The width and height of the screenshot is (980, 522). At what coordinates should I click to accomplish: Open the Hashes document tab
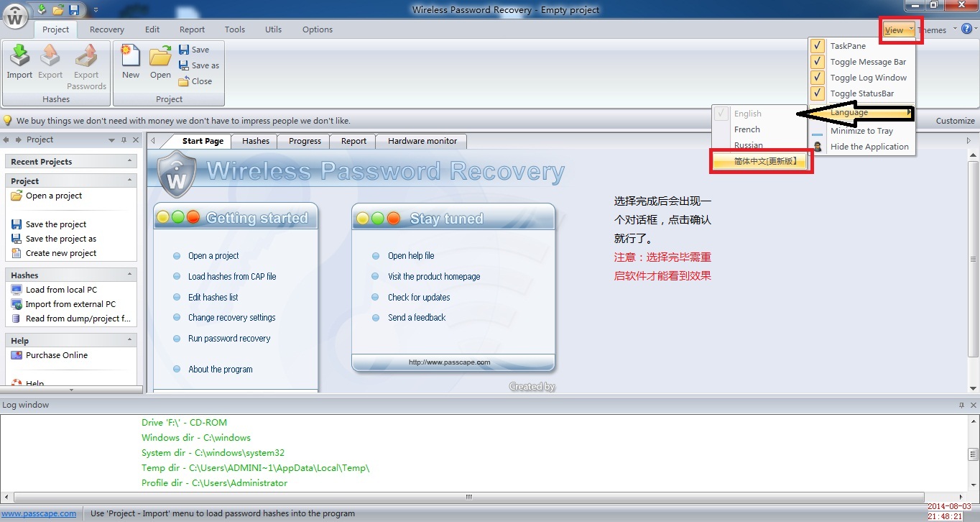tap(256, 141)
